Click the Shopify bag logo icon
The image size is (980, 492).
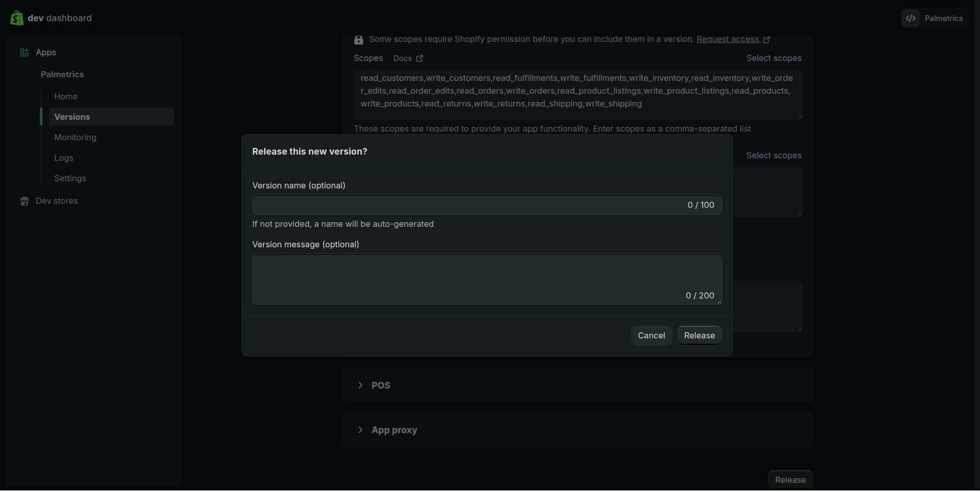point(16,18)
